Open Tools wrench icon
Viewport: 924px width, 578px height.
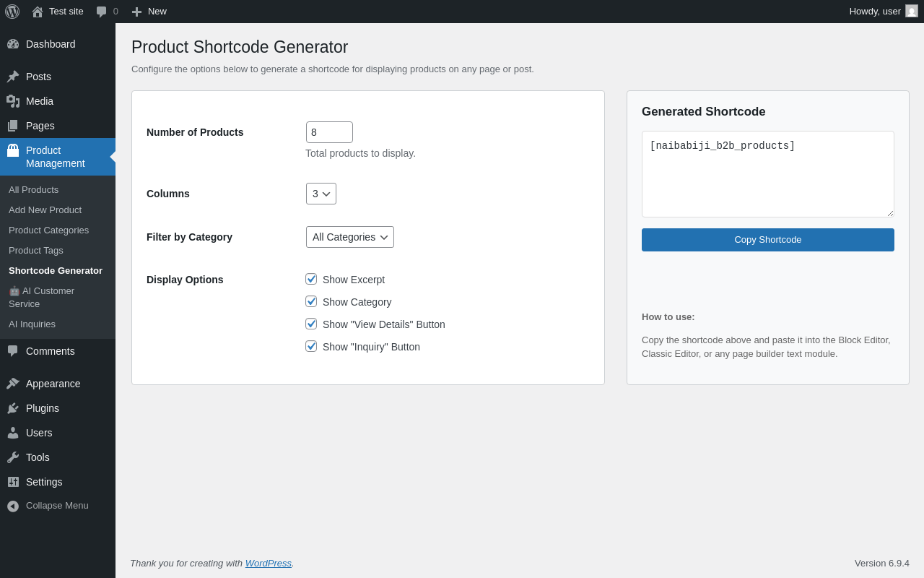(x=13, y=457)
